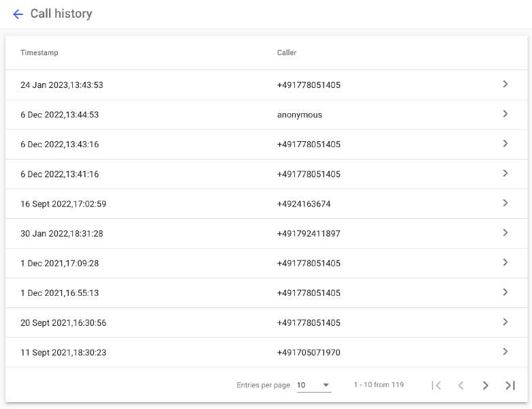This screenshot has width=532, height=409.
Task: Click the Caller column header
Action: pyautogui.click(x=287, y=52)
